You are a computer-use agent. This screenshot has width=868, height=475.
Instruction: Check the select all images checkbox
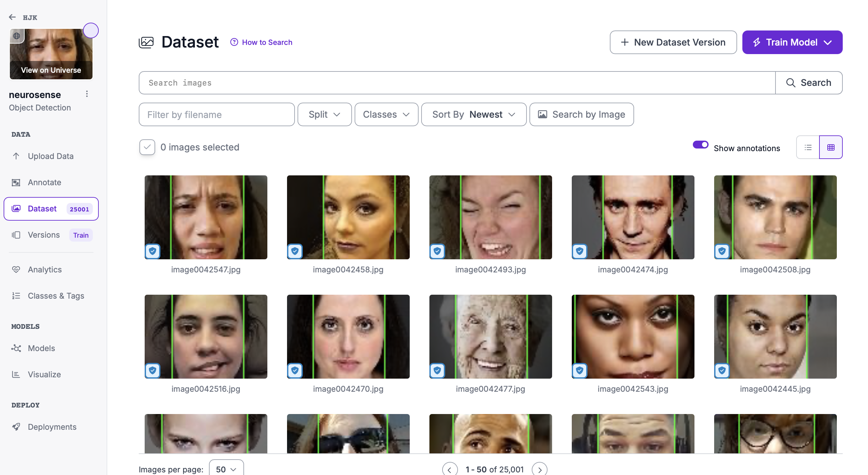pos(147,147)
